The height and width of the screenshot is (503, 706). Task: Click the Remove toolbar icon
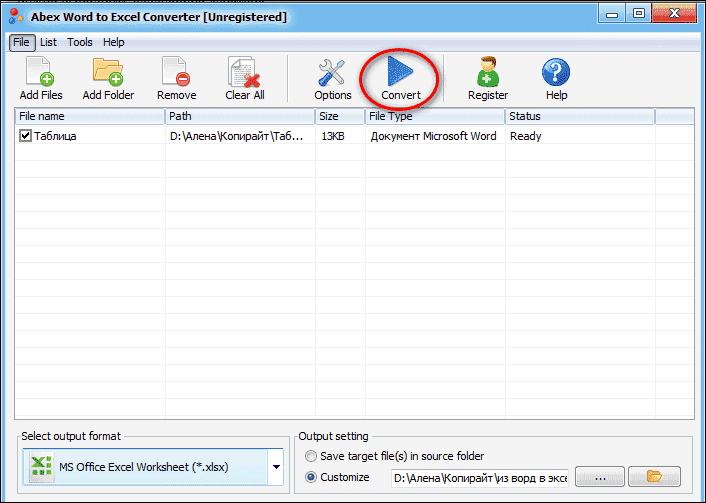coord(176,72)
